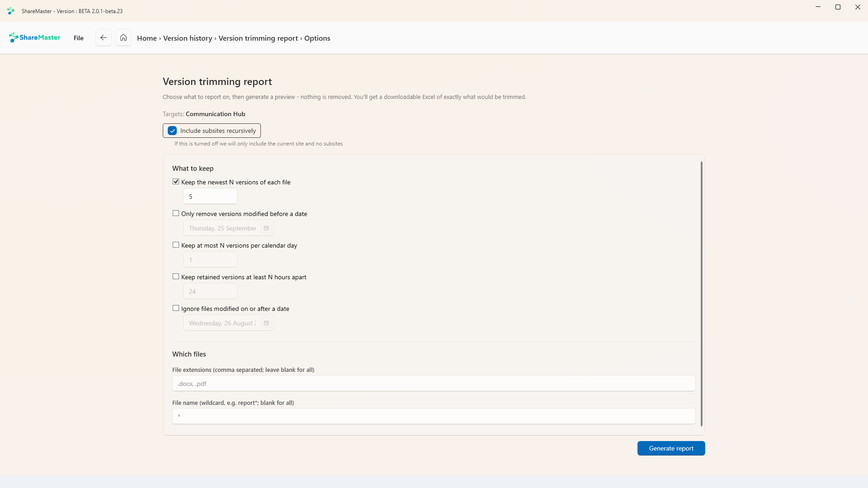The height and width of the screenshot is (488, 868).
Task: Click the back arrow navigation button
Action: (104, 38)
